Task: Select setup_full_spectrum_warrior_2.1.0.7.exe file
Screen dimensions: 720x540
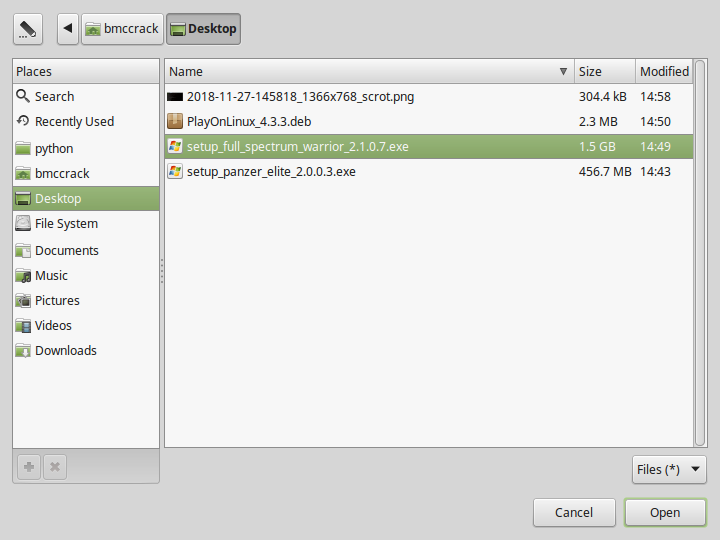Action: (429, 146)
